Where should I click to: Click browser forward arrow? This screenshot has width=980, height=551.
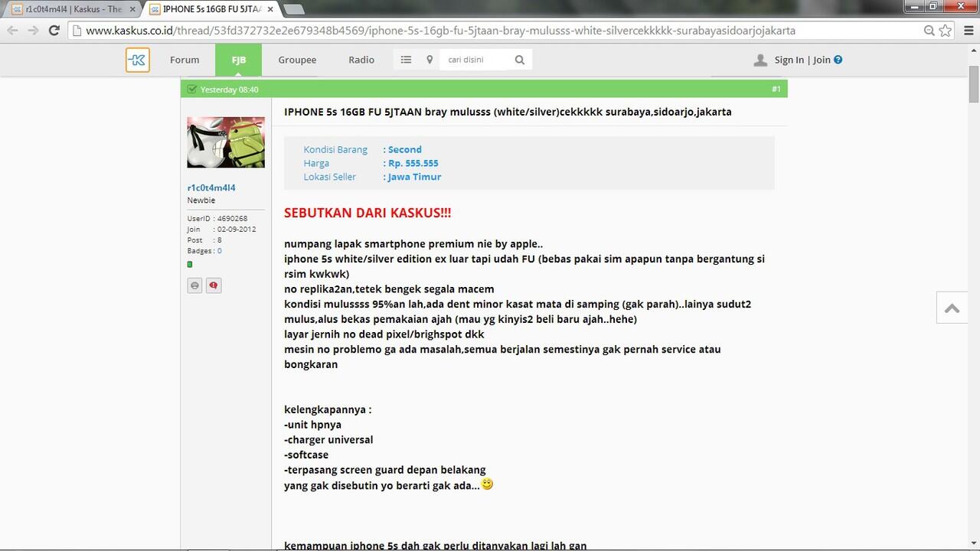click(33, 31)
